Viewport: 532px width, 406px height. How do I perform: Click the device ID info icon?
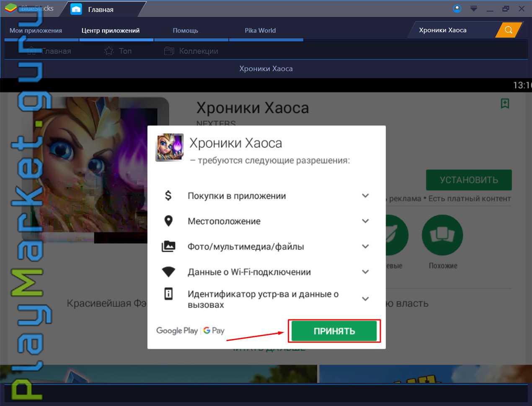168,294
